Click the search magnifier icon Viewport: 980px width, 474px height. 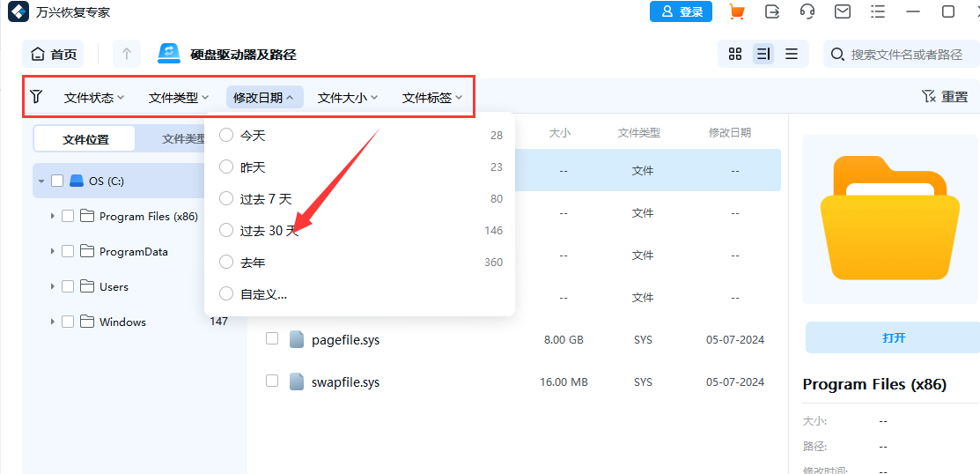point(837,55)
